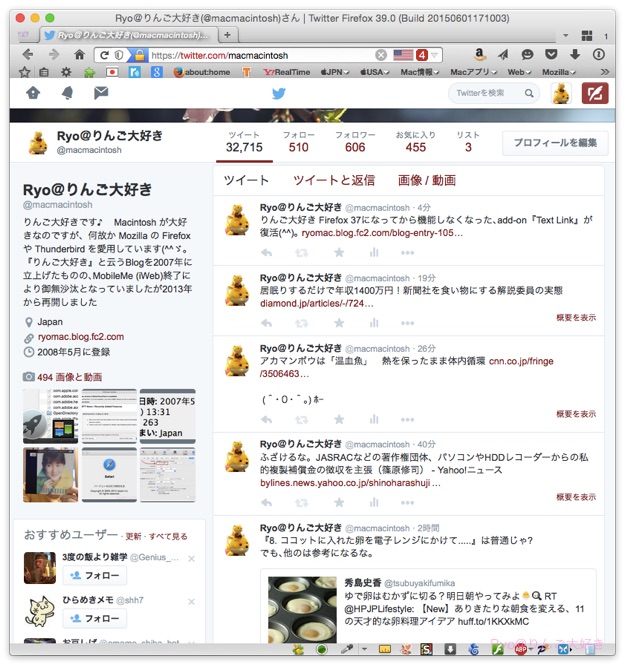Screen dimensions: 625x665
Task: Follow 3度の飯より雑学 user
Action: pyautogui.click(x=95, y=576)
